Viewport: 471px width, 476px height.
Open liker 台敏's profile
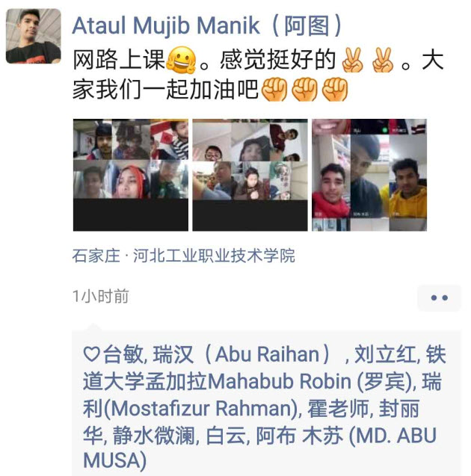[x=123, y=354]
